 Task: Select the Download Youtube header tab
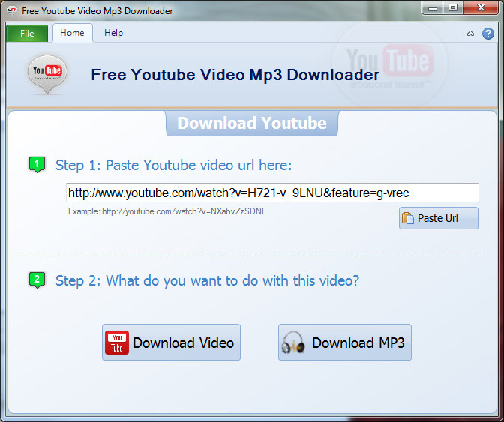(252, 124)
